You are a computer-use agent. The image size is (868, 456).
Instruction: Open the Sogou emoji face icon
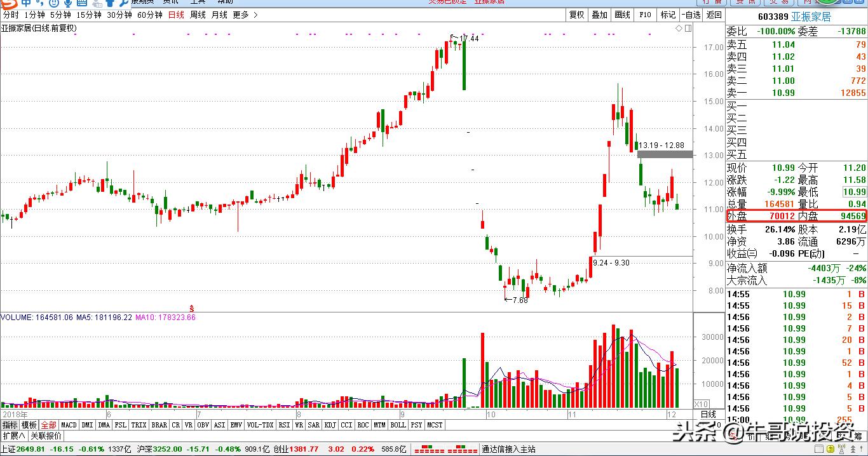point(55,3)
